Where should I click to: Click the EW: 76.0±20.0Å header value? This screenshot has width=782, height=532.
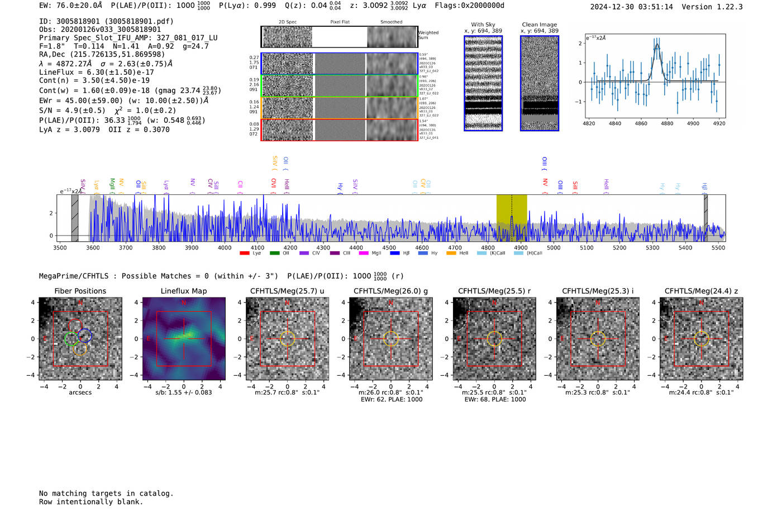tap(70, 6)
